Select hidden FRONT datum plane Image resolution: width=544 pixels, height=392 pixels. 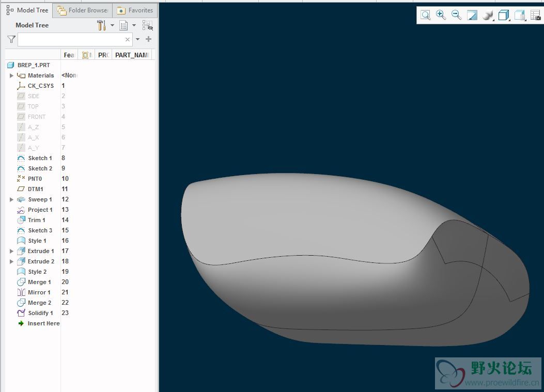(37, 117)
